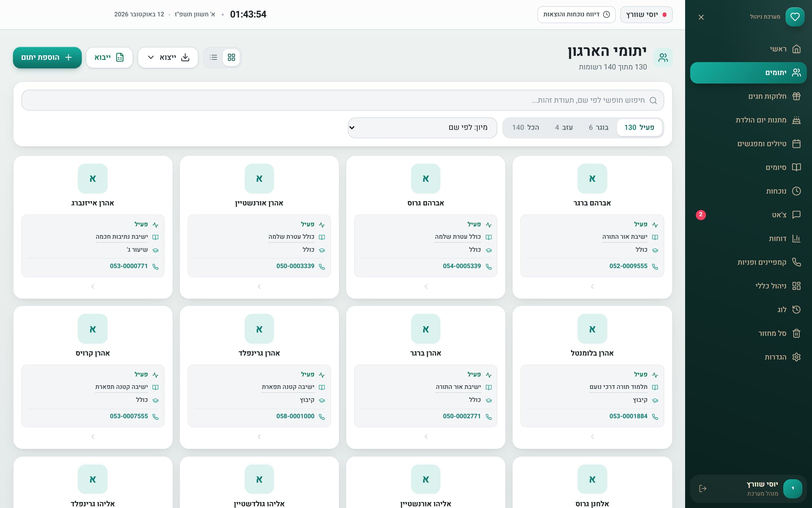Open סיומים book icon section

[748, 167]
